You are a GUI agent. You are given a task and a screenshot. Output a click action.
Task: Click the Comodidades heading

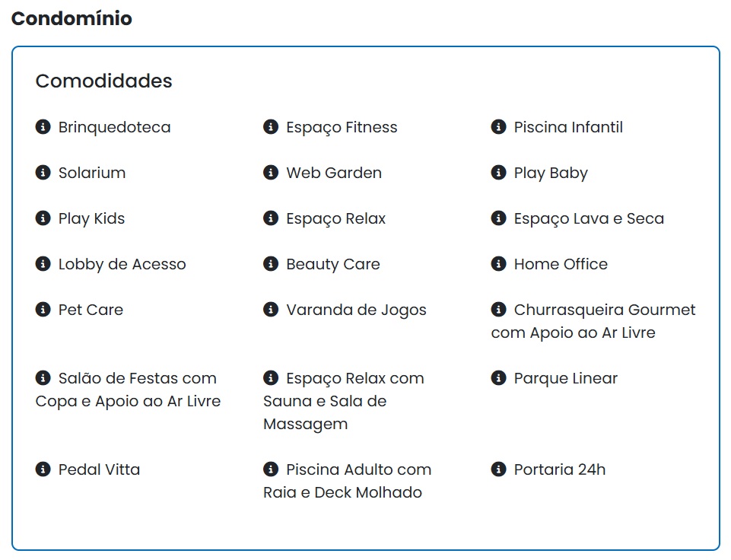pyautogui.click(x=103, y=81)
